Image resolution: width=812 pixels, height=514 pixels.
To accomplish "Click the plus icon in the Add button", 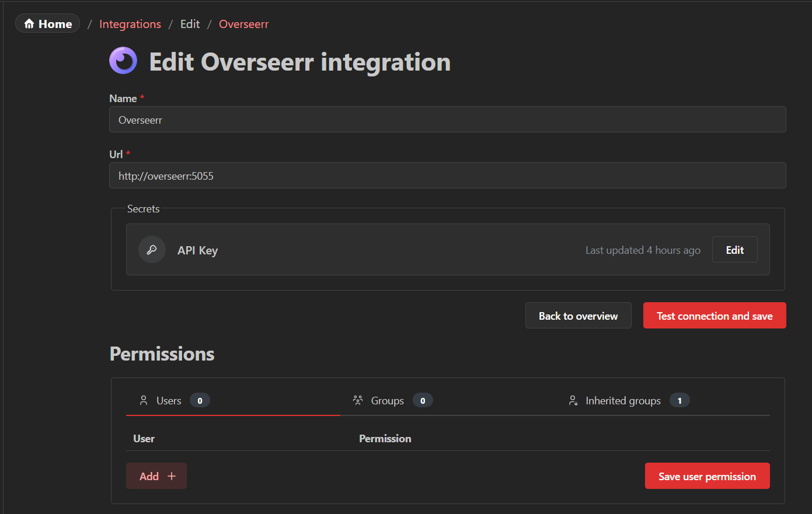I will pos(172,476).
